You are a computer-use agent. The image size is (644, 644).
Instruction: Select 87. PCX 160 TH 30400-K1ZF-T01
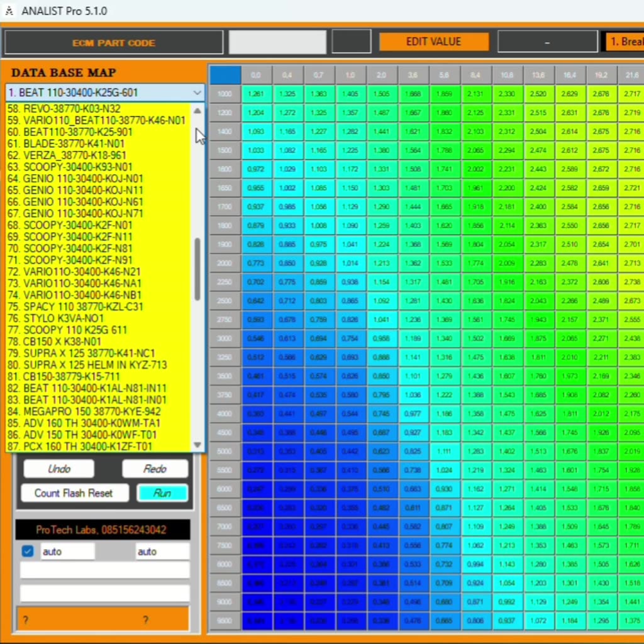97,446
